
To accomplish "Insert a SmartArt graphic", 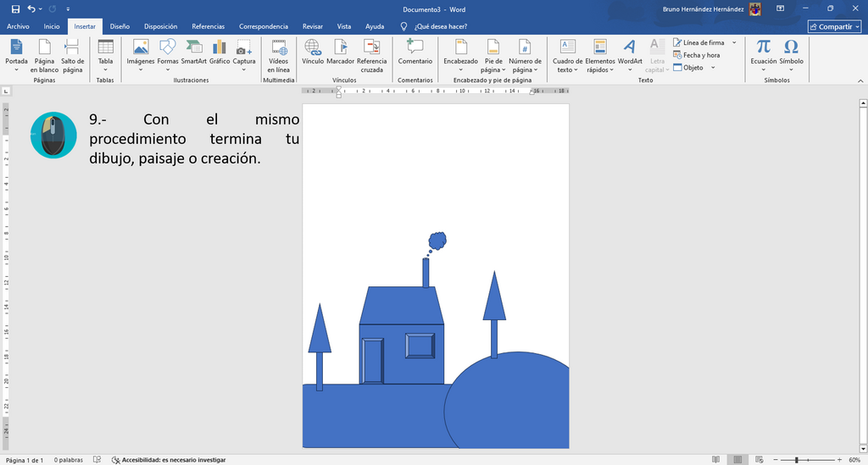I will (194, 53).
